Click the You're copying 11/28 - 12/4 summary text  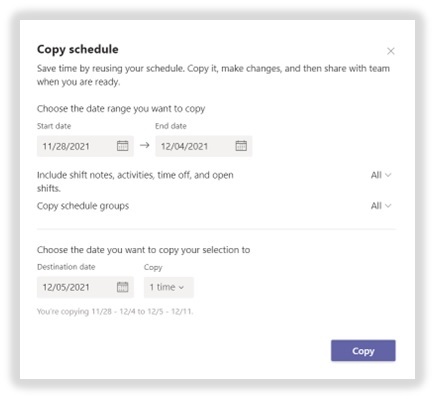click(x=115, y=312)
